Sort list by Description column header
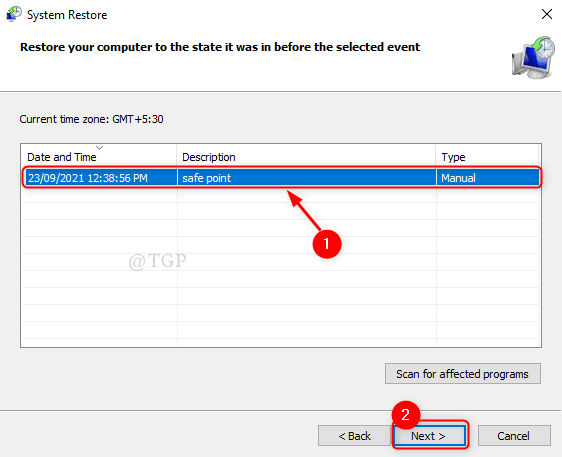This screenshot has height=457, width=562. tap(209, 157)
